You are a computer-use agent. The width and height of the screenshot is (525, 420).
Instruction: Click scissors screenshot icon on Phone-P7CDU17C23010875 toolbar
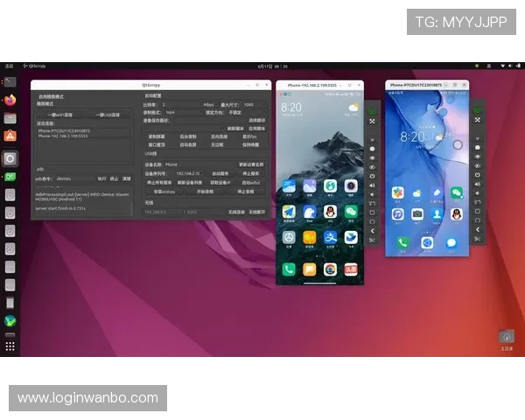pos(478,239)
